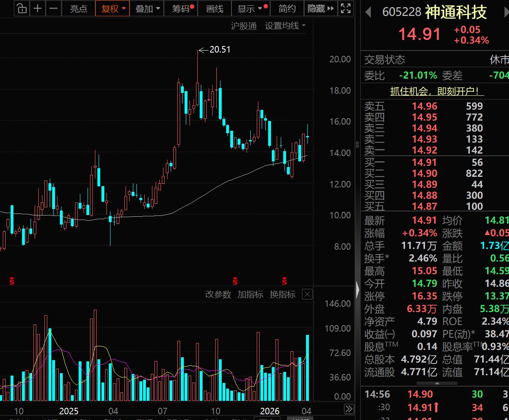509x420 pixels.
Task: Click the 流通股 value 4.771亿
Action: pyautogui.click(x=419, y=372)
